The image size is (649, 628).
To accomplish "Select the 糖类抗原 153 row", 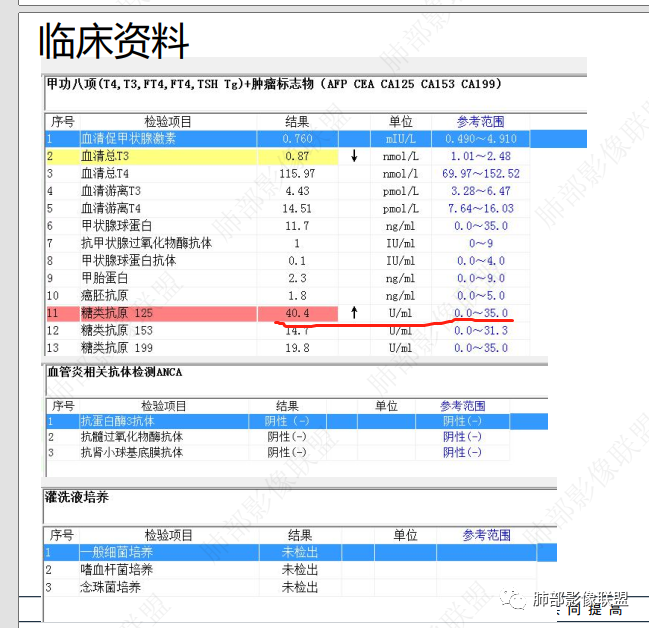I will [x=288, y=330].
